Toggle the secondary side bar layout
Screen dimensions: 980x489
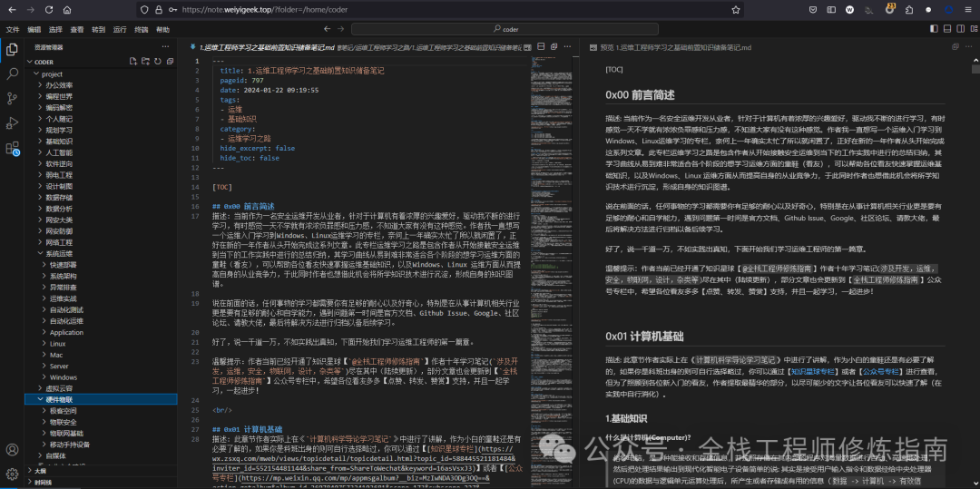[960, 29]
